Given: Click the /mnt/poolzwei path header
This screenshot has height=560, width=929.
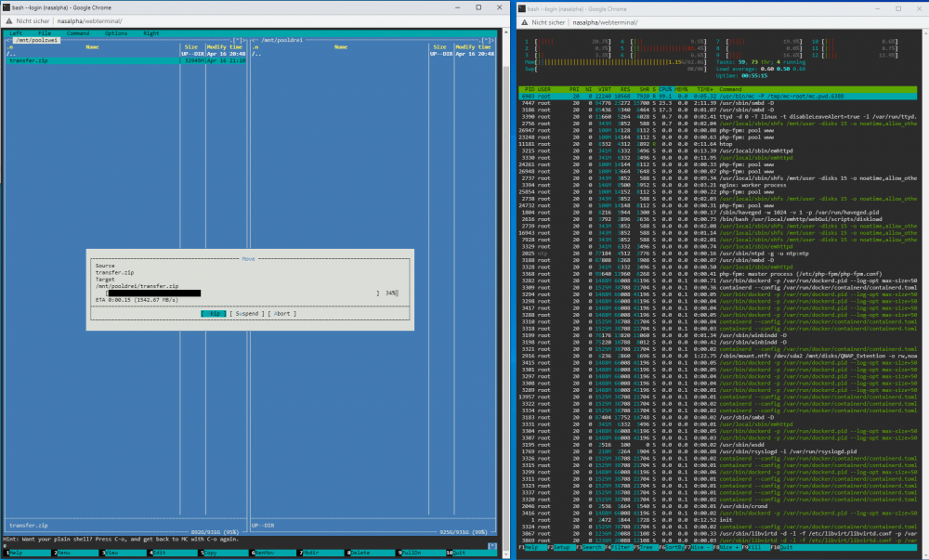Looking at the screenshot, I should tap(37, 40).
